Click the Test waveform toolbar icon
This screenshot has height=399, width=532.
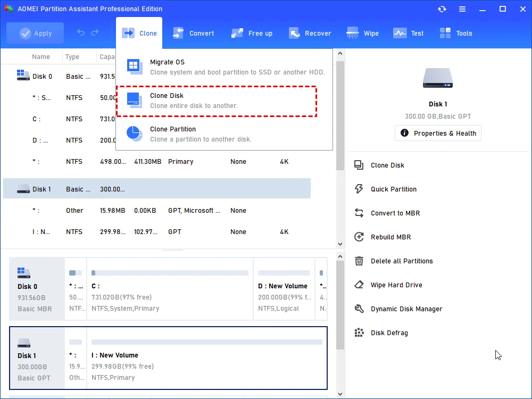pos(400,33)
